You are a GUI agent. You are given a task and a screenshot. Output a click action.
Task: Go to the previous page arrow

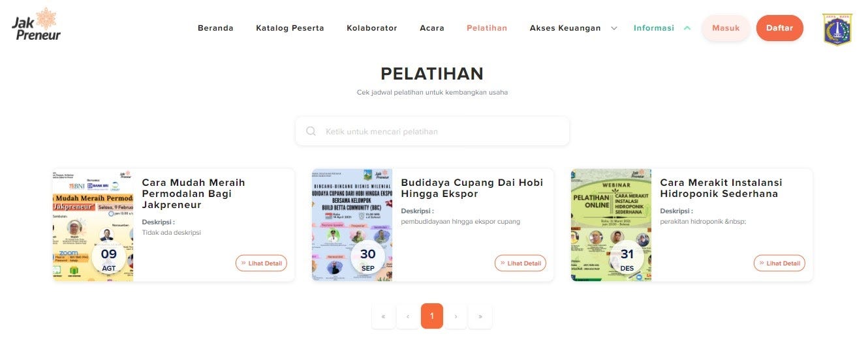(x=408, y=316)
